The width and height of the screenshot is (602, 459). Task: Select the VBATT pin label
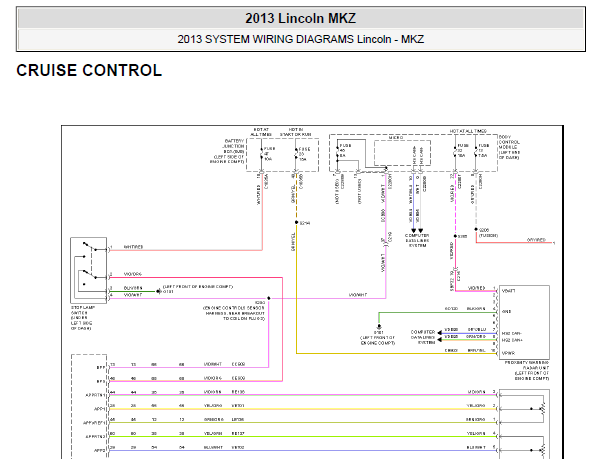tap(509, 291)
